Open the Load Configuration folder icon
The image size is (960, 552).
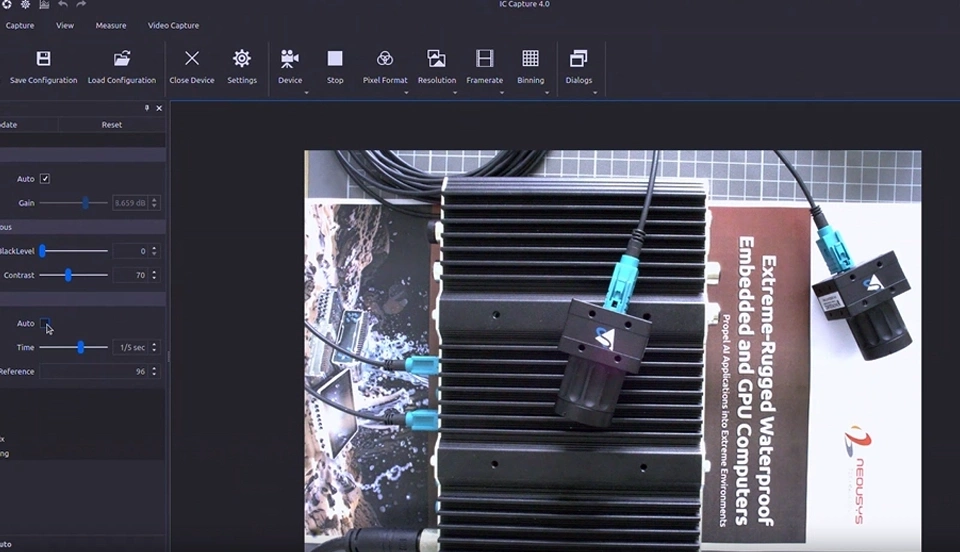coord(122,59)
